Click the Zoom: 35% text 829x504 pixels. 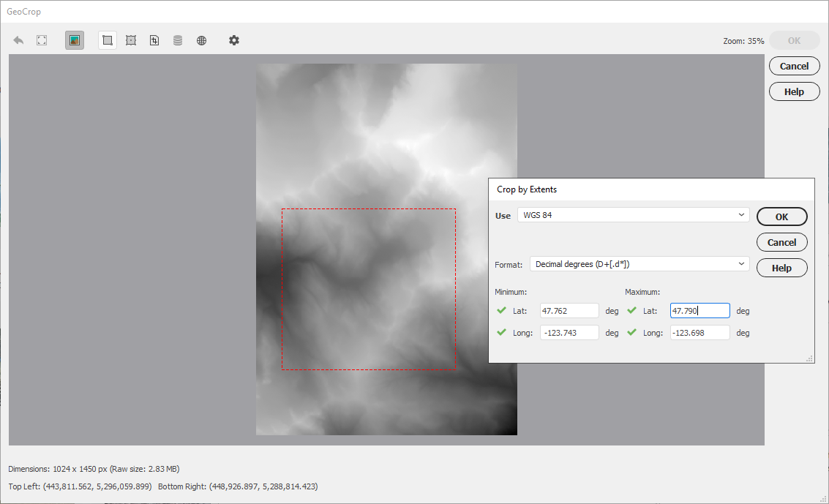point(743,41)
